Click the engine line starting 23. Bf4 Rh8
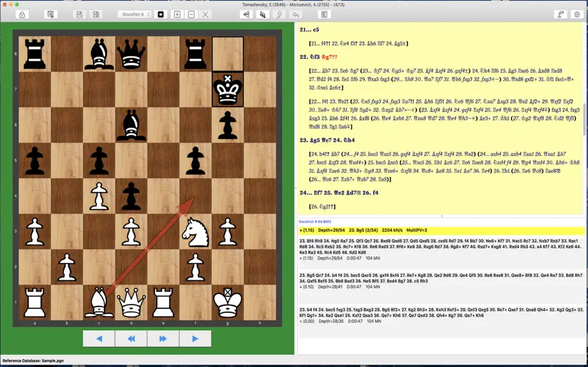588x367 pixels. (442, 247)
